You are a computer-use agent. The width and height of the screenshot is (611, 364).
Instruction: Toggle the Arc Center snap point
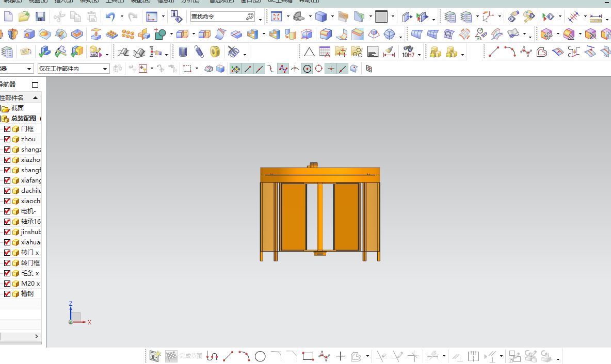coord(307,69)
